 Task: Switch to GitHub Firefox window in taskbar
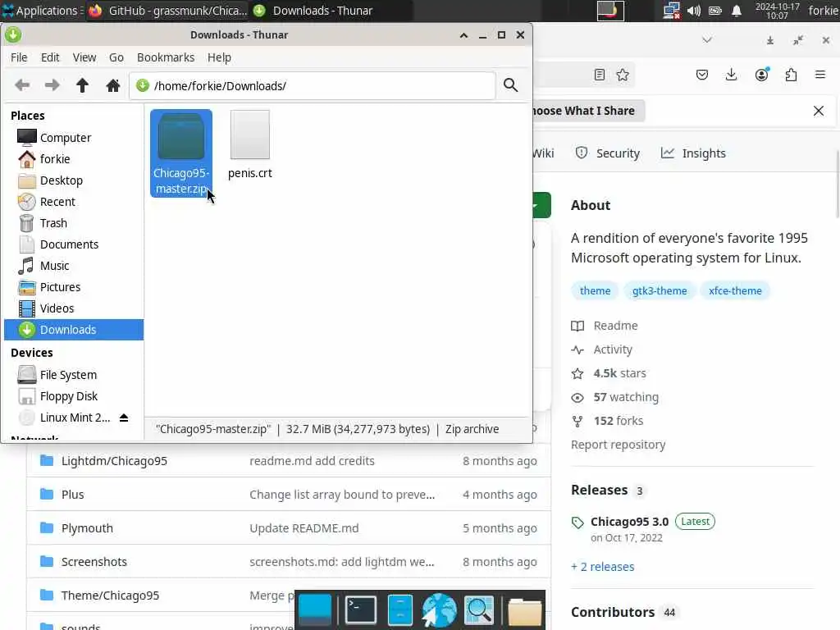pyautogui.click(x=167, y=11)
